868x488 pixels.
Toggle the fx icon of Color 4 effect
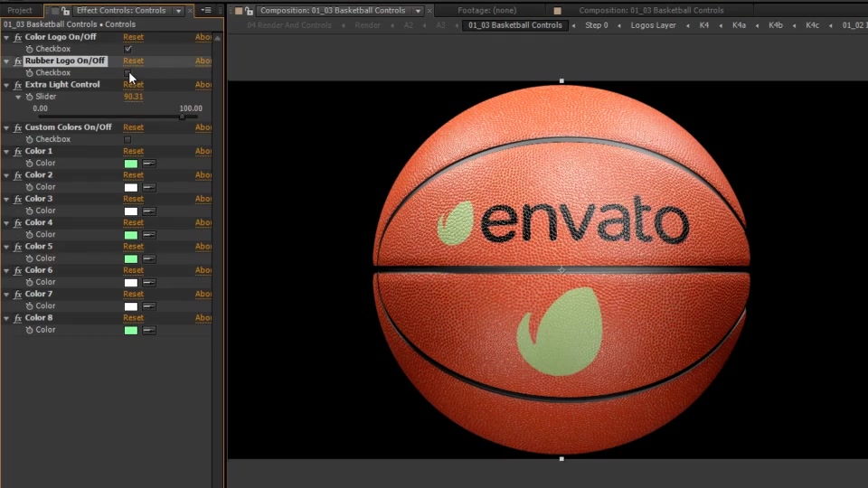pos(18,222)
